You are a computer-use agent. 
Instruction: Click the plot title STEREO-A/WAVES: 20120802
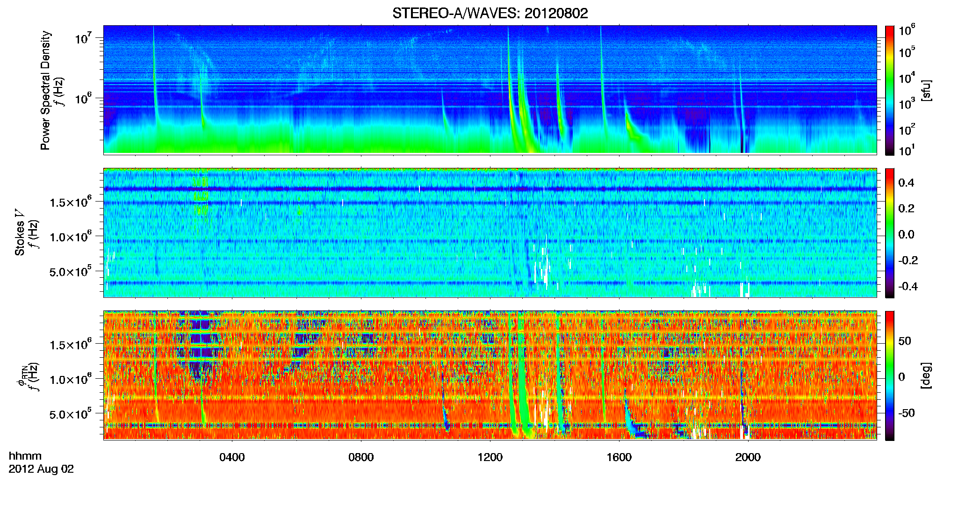click(490, 14)
